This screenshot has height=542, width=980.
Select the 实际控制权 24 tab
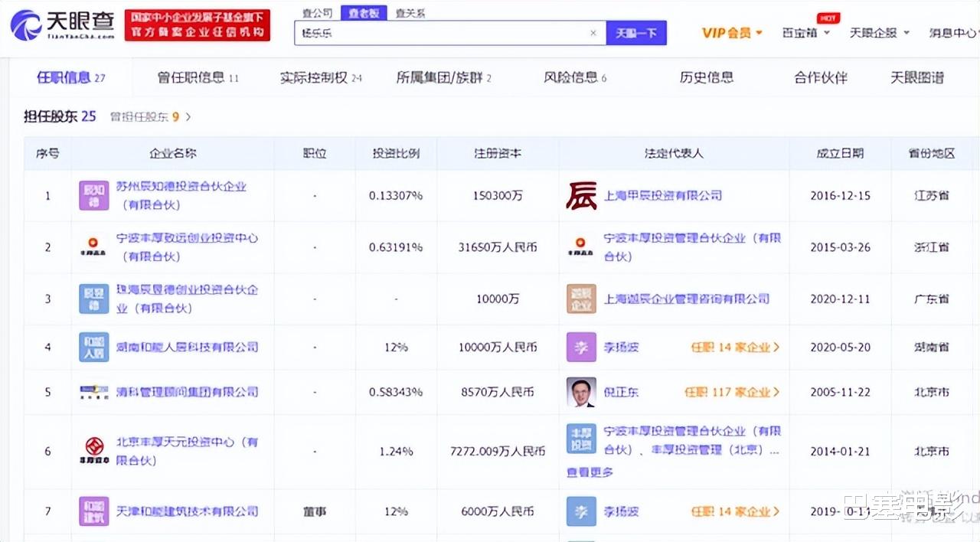[x=321, y=77]
